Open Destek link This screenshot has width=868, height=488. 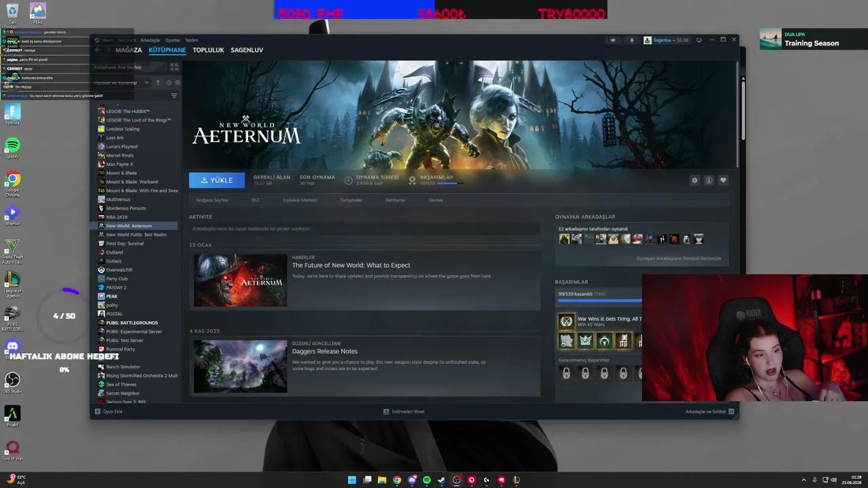(x=436, y=200)
